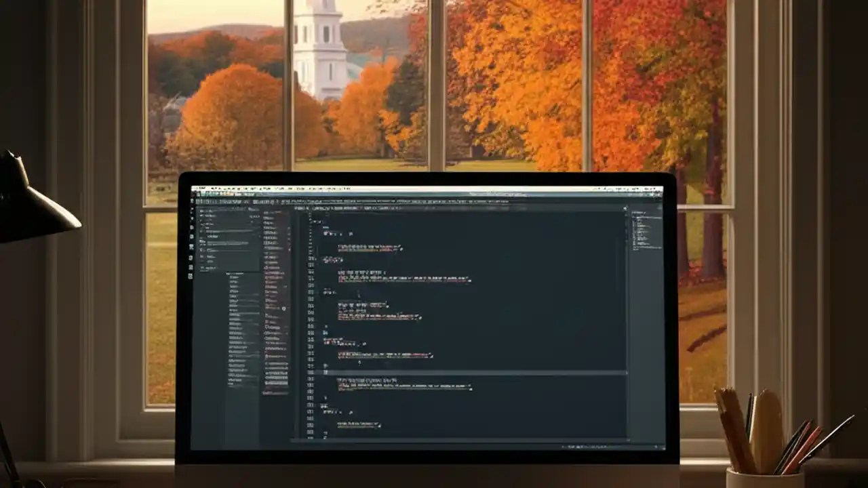
Task: Enable the breakpoint on the highlighted code line
Action: click(x=305, y=373)
